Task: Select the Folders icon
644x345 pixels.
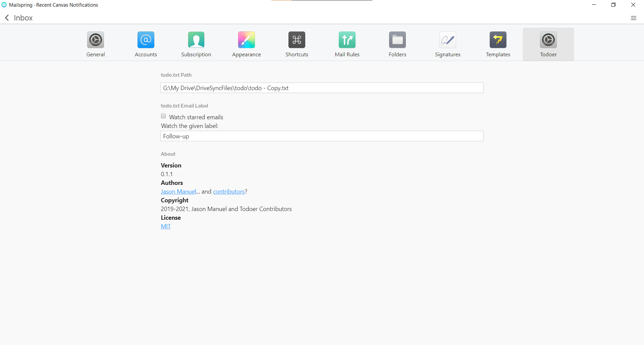Action: (397, 40)
